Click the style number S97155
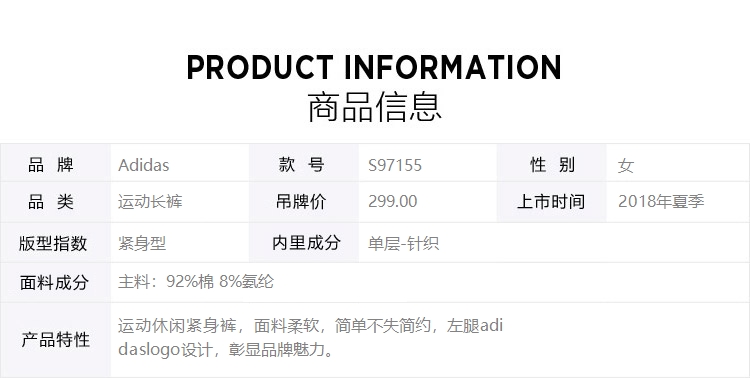Image resolution: width=750 pixels, height=378 pixels. pos(395,166)
